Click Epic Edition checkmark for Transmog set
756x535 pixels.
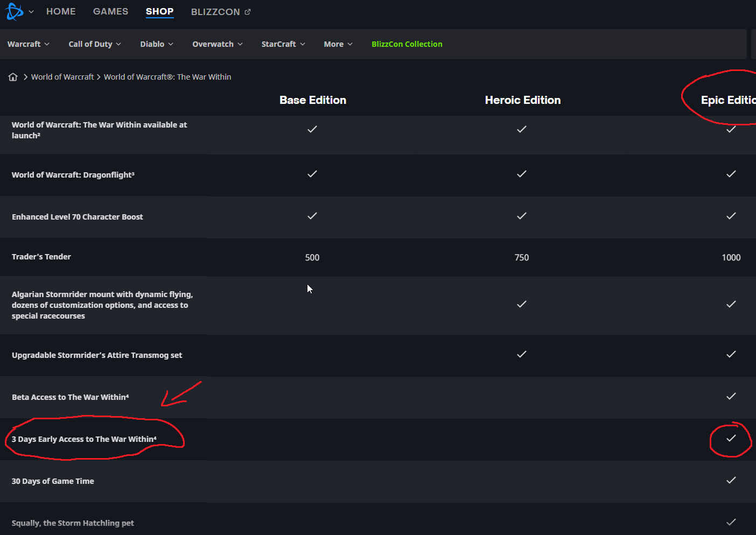[731, 354]
